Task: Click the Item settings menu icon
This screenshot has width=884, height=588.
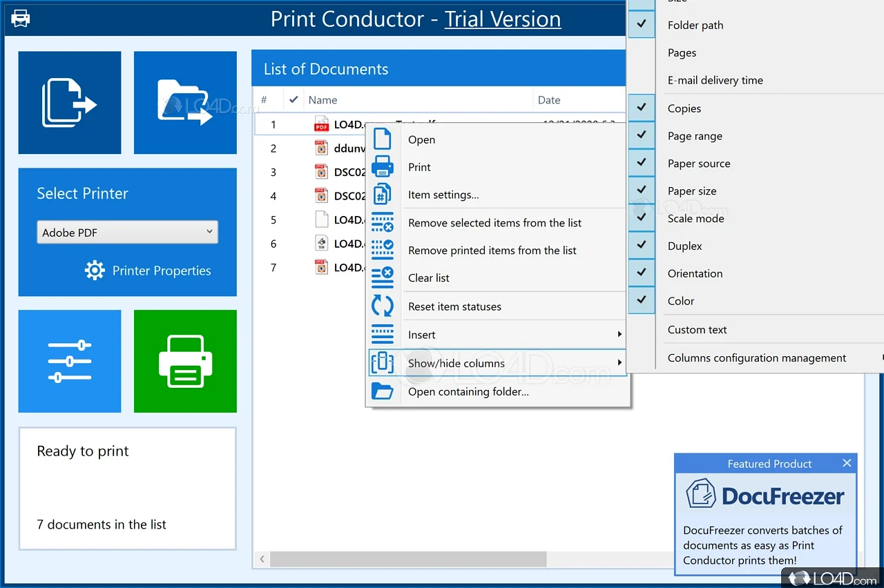Action: pos(382,195)
